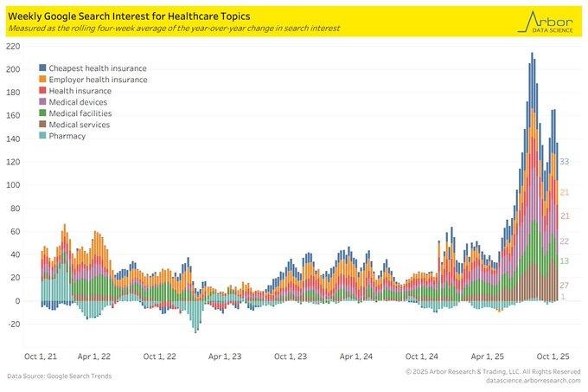The width and height of the screenshot is (588, 392).
Task: Select the green Medical facilities legend swatch
Action: pos(42,113)
